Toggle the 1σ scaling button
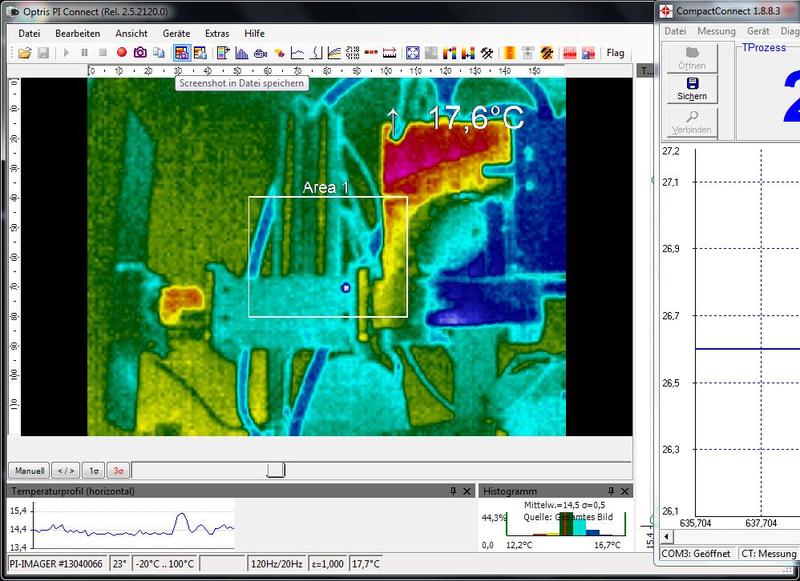Viewport: 800px width, 581px height. coord(92,470)
